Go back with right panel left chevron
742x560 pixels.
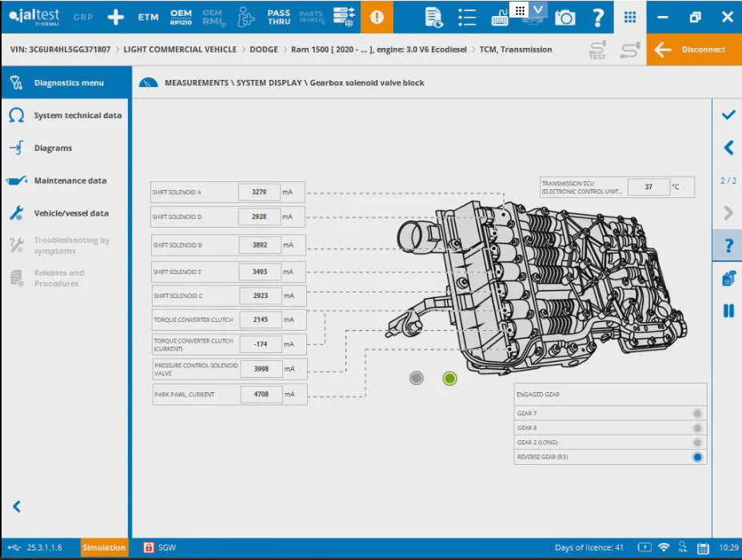tap(728, 148)
